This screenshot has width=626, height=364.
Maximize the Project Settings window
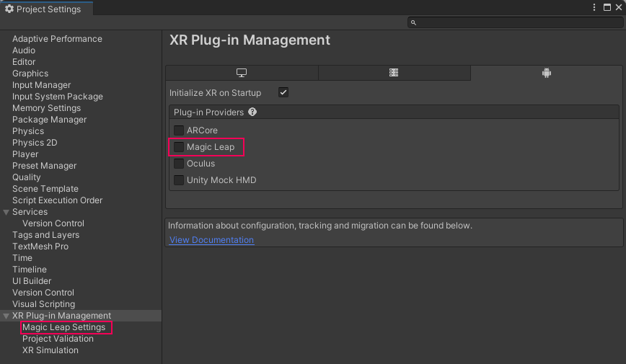coord(607,7)
